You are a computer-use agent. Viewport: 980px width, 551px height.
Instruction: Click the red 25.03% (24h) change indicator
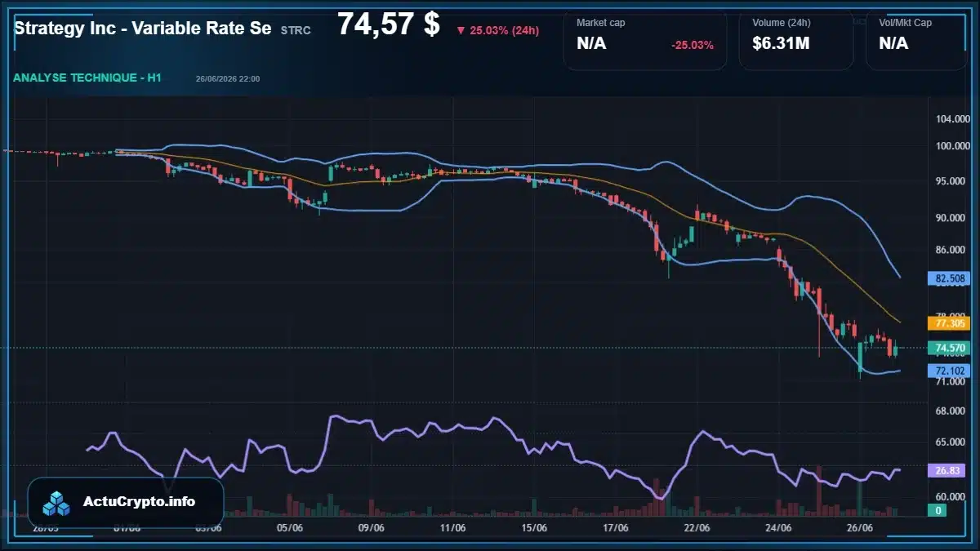[x=497, y=30]
